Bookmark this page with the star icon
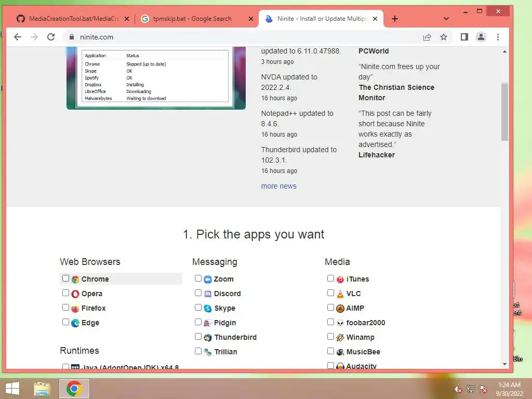532x399 pixels. [444, 37]
